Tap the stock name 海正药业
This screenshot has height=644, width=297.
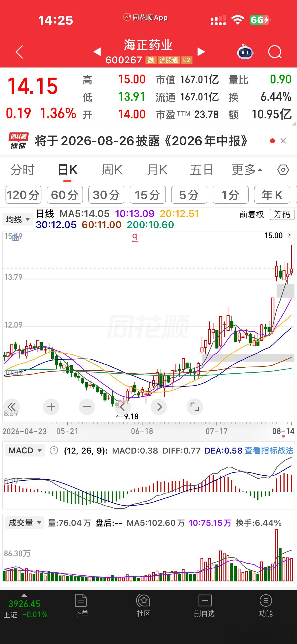[148, 45]
